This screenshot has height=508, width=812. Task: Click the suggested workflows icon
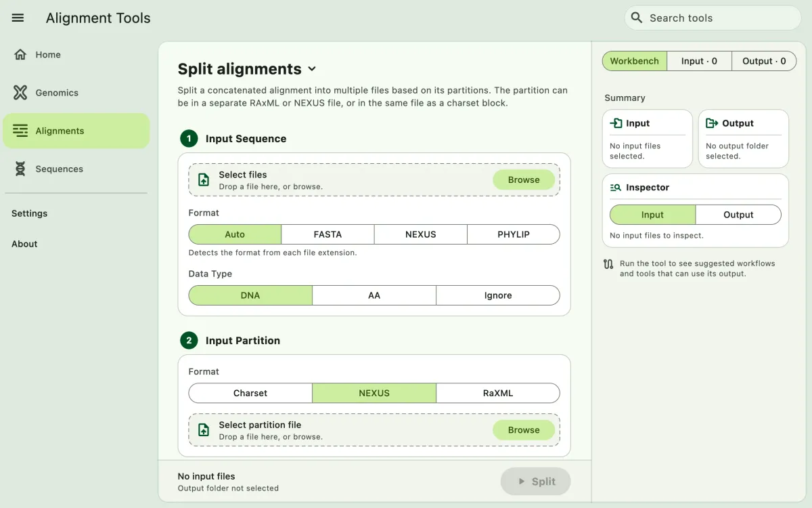pyautogui.click(x=608, y=264)
